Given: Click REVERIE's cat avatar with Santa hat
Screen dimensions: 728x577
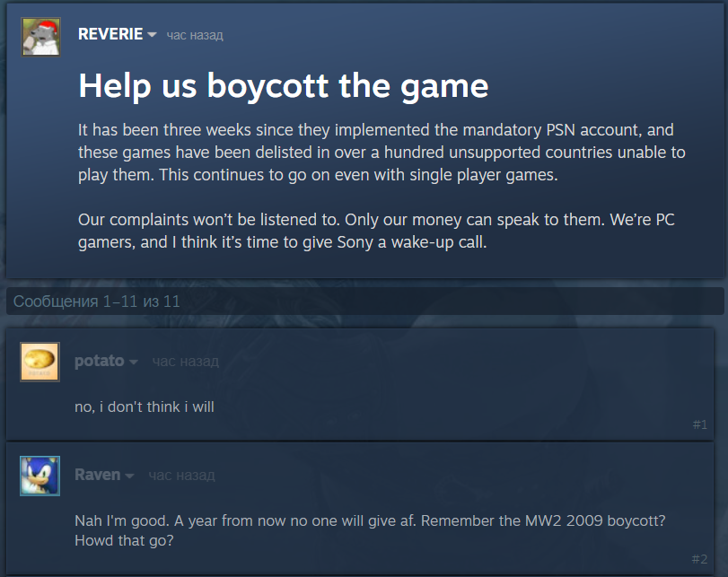Looking at the screenshot, I should [x=40, y=37].
